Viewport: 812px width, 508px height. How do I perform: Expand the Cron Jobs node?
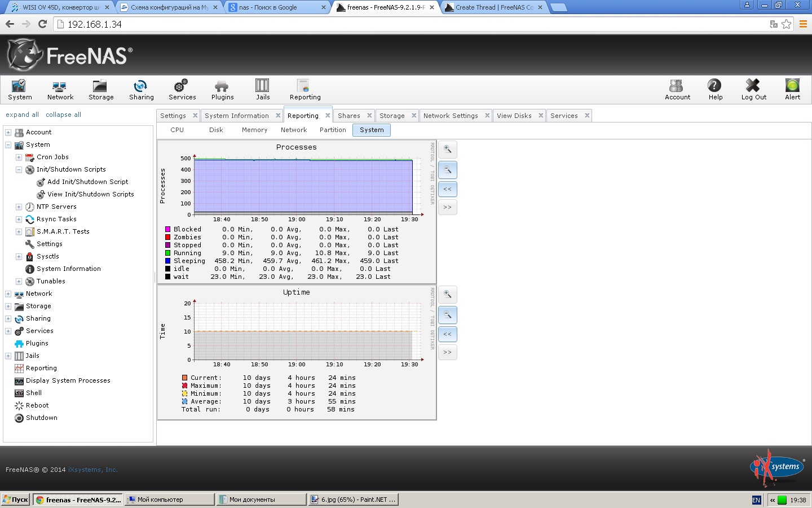(x=19, y=157)
